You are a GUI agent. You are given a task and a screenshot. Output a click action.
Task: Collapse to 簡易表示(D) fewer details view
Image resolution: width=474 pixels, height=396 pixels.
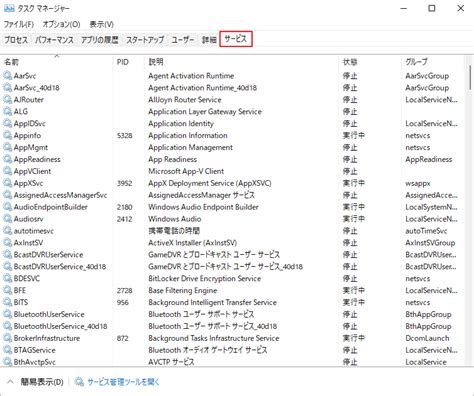[42, 382]
